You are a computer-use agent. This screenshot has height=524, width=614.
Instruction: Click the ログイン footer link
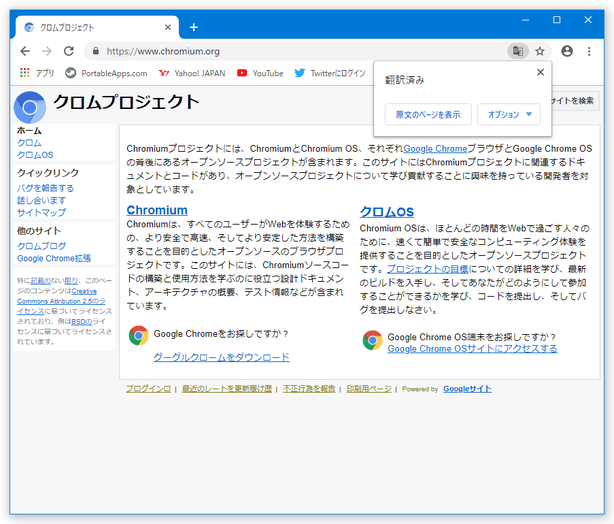(x=148, y=389)
